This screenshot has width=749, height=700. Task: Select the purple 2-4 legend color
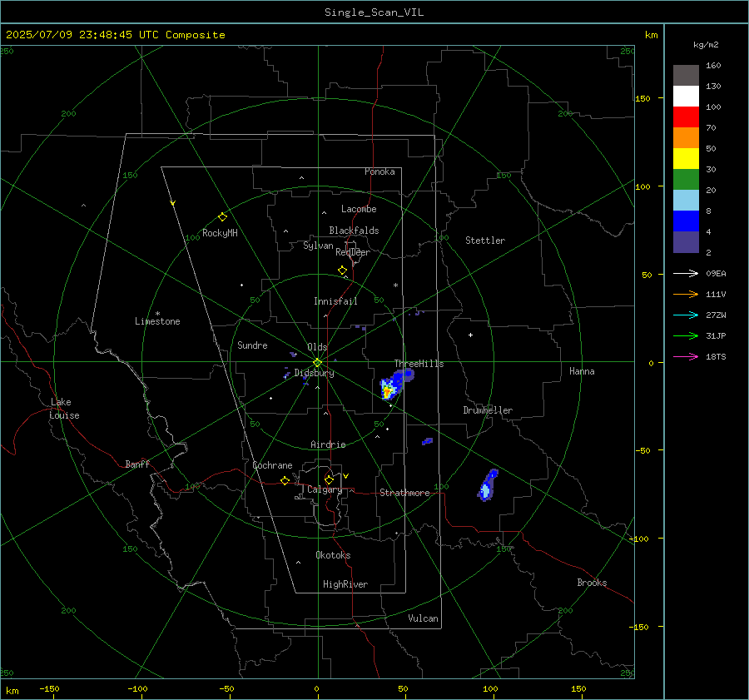coord(686,241)
